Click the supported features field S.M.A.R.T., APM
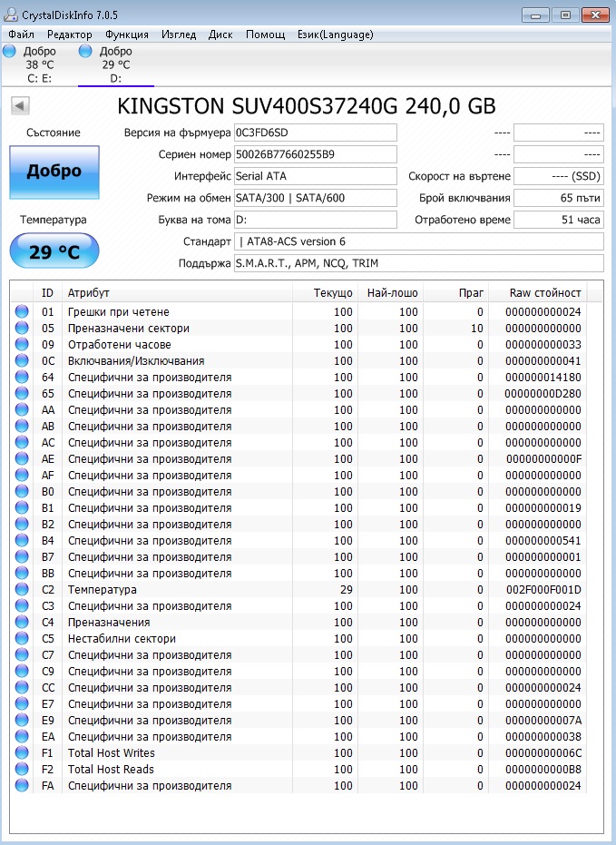This screenshot has width=616, height=845. coord(419,263)
